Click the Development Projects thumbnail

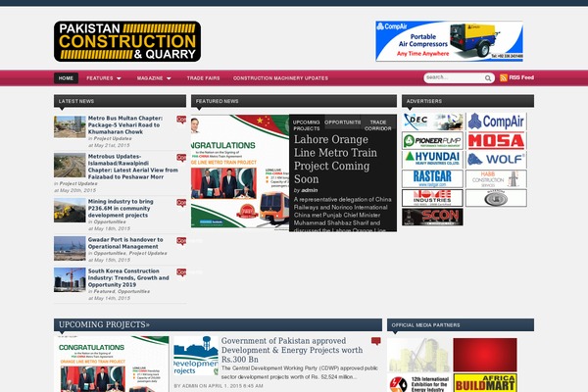click(196, 356)
